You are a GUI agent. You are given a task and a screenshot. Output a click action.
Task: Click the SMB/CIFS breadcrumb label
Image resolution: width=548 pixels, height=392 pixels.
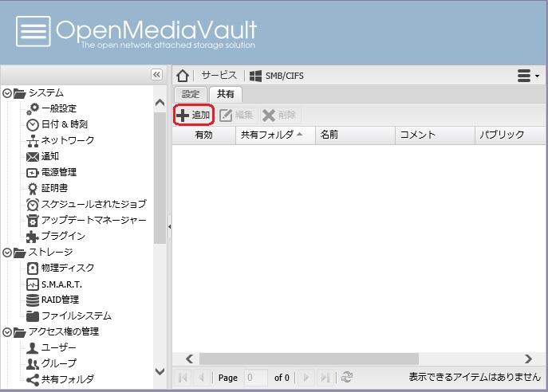coord(285,76)
